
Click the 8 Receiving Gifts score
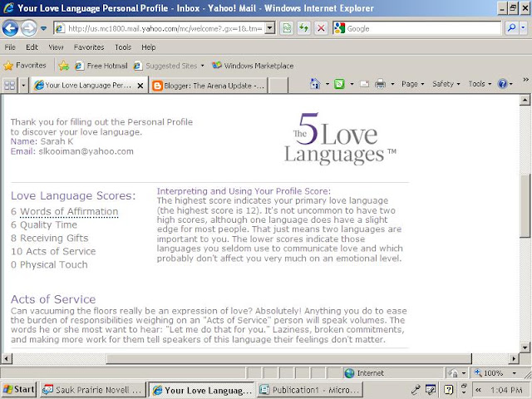(50, 239)
